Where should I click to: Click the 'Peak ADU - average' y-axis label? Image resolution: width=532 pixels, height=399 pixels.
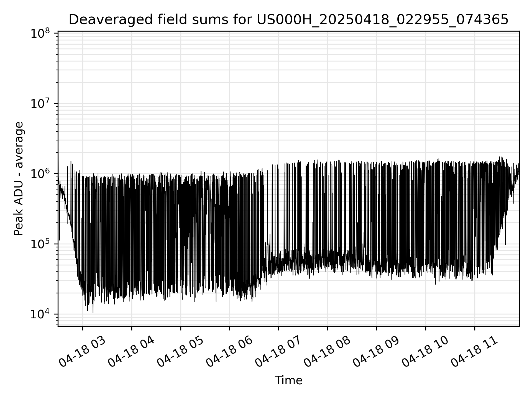[19, 179]
